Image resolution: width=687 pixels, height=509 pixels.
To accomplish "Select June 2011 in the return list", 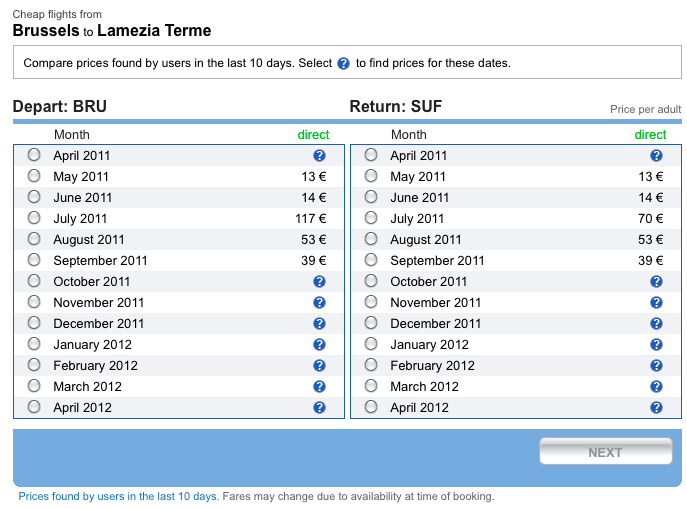I will click(372, 198).
